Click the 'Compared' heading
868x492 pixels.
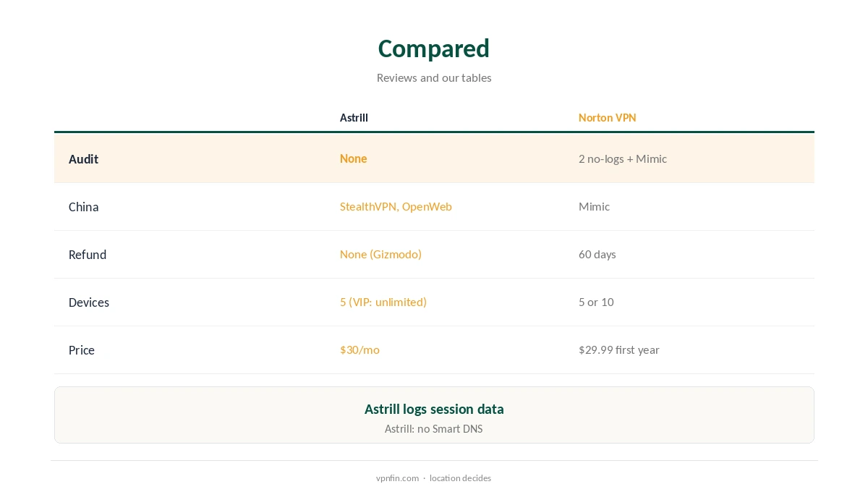click(x=434, y=48)
